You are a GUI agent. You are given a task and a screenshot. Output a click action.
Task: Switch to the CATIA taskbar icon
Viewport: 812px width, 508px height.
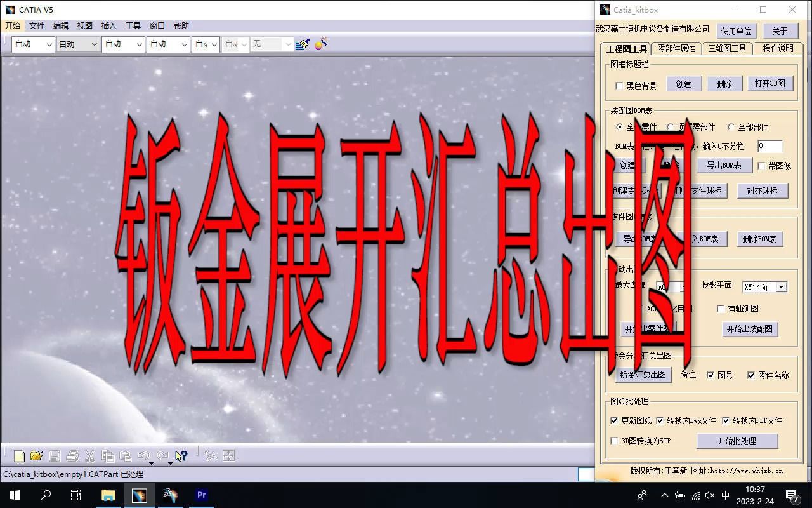click(139, 495)
